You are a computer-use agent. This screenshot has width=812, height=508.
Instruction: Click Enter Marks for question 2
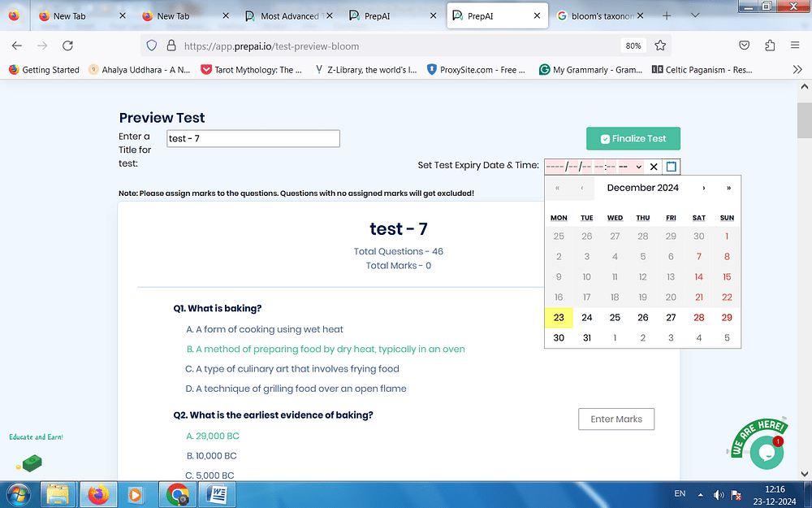(616, 419)
